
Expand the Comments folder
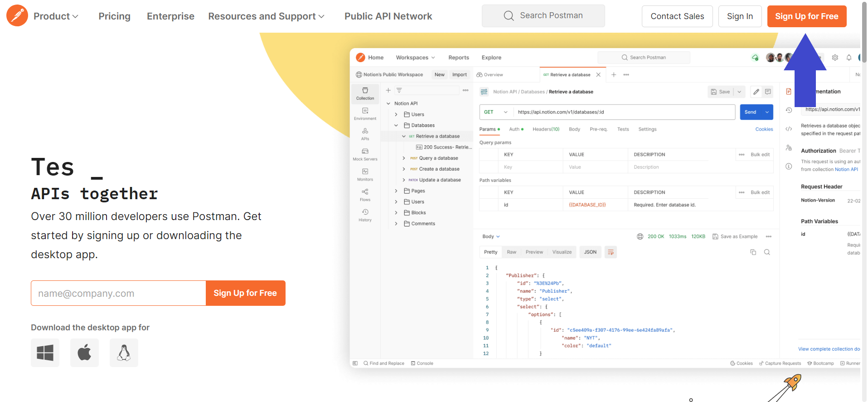click(396, 224)
